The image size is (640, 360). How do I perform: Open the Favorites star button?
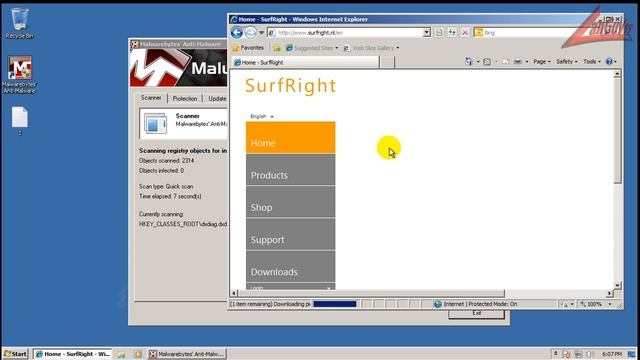coord(248,48)
